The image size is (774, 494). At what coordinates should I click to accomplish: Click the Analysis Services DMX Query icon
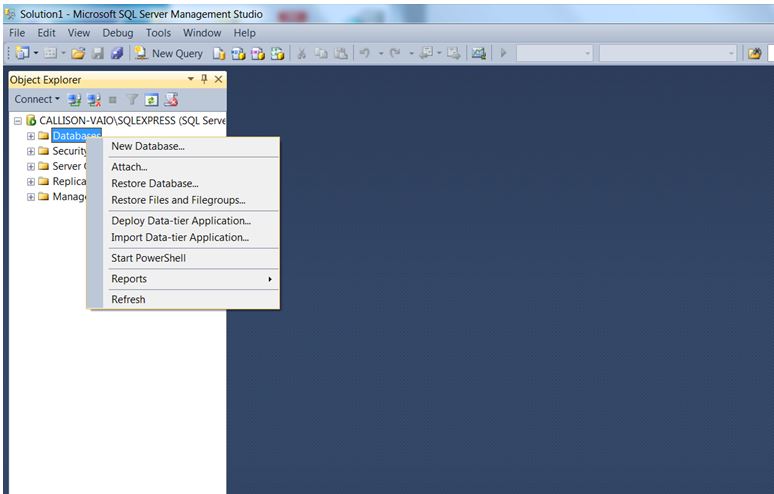coord(258,53)
